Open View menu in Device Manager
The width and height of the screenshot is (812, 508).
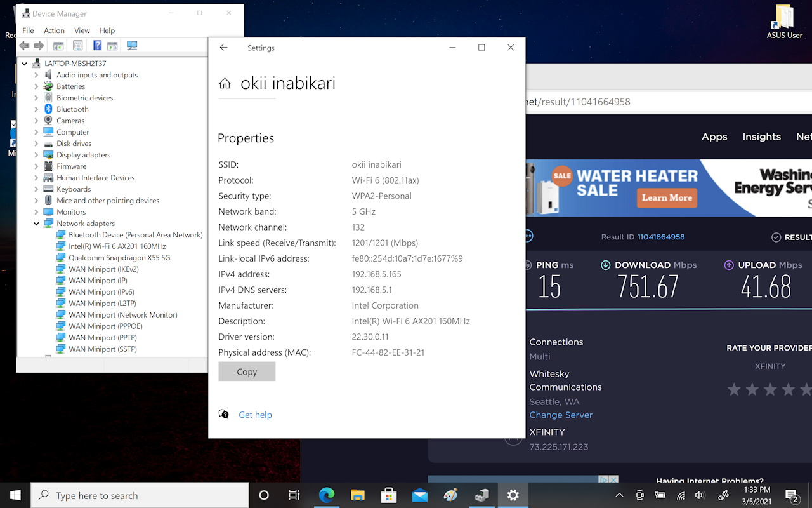click(x=82, y=30)
